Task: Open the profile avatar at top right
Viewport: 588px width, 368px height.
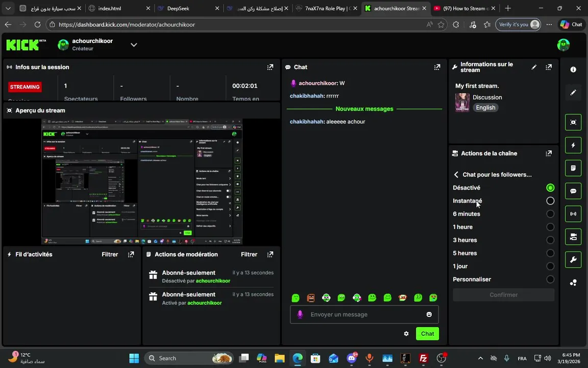Action: [563, 44]
